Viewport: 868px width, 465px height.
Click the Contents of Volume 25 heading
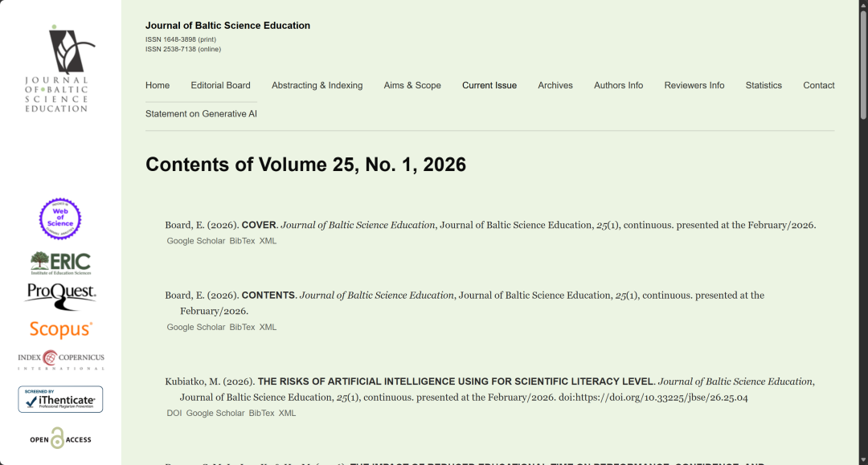click(x=305, y=164)
